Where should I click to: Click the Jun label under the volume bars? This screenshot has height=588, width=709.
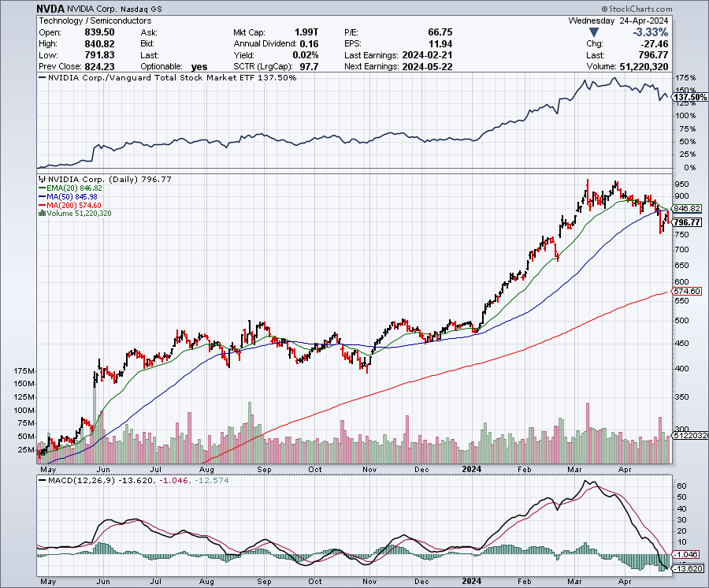(x=103, y=469)
